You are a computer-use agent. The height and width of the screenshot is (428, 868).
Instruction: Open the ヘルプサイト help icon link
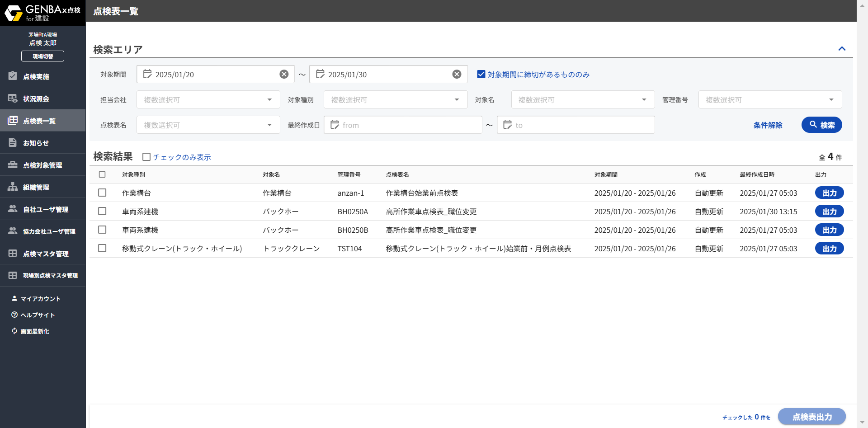[x=14, y=315]
